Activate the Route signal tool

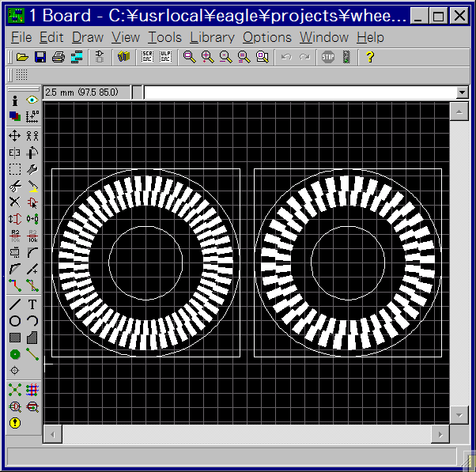coord(14,285)
